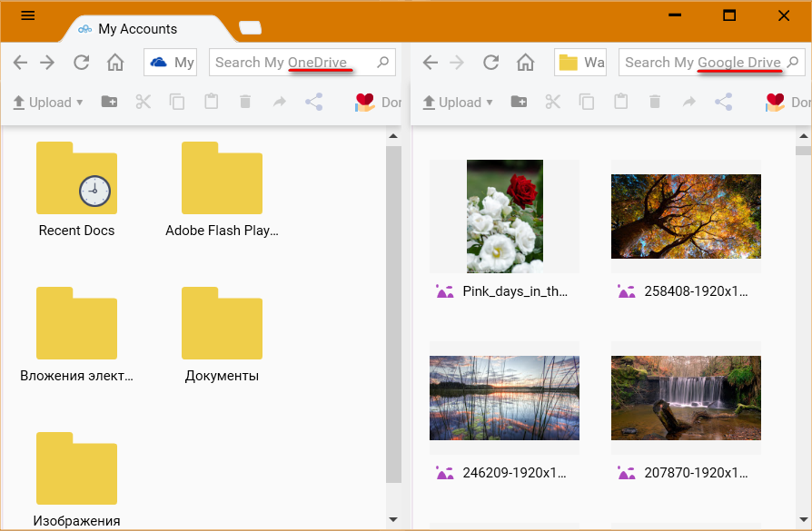Image resolution: width=812 pixels, height=531 pixels.
Task: Go to home in the Google Drive pane
Action: 525,63
